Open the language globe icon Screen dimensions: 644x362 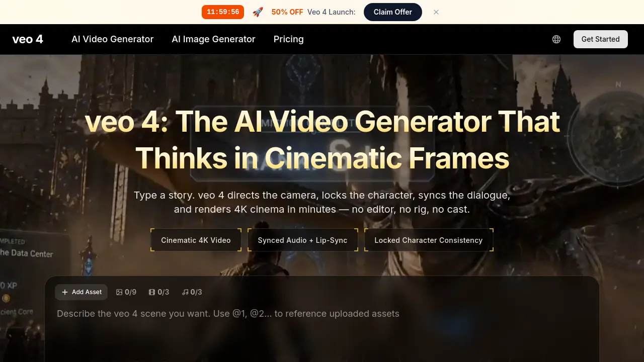(556, 39)
